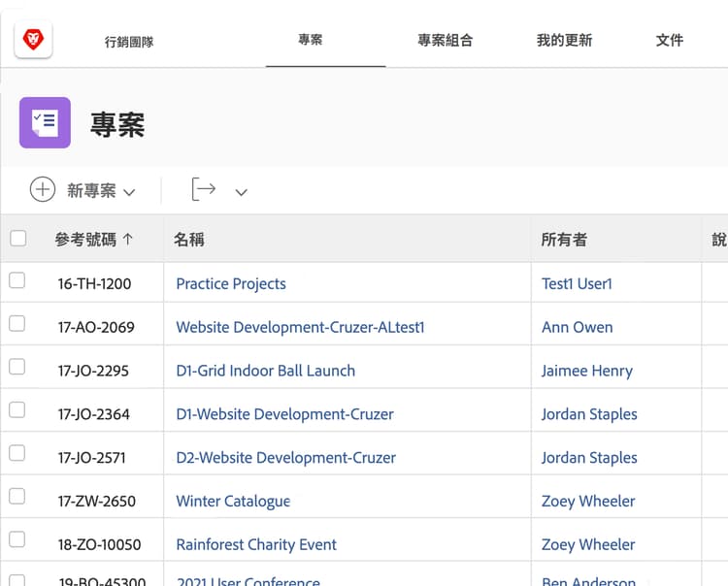Sort by the 參考號碼 column header
The image size is (728, 586).
(85, 240)
